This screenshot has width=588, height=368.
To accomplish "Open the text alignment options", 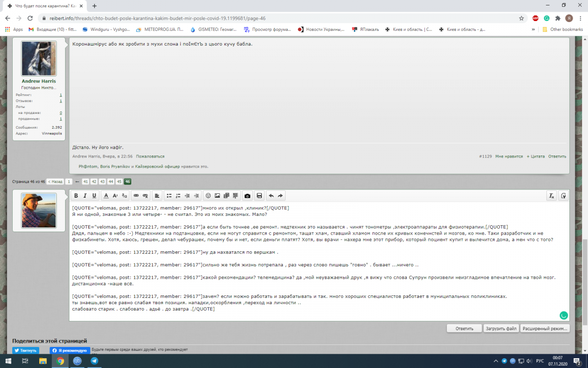I will coord(157,196).
